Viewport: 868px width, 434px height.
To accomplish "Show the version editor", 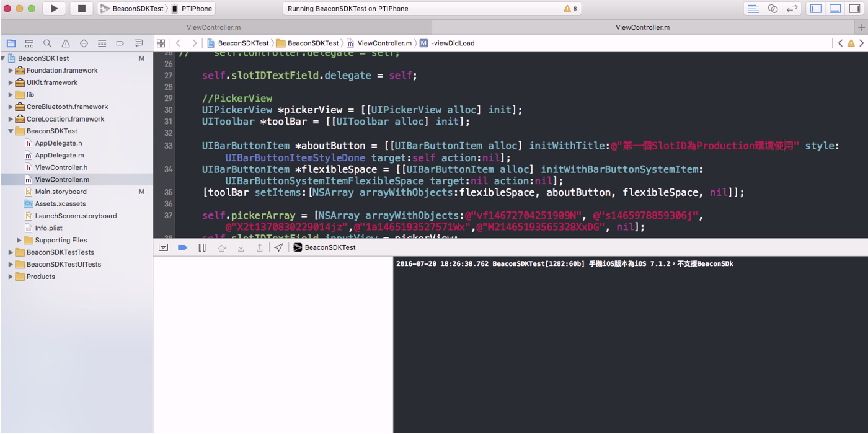I will (792, 9).
